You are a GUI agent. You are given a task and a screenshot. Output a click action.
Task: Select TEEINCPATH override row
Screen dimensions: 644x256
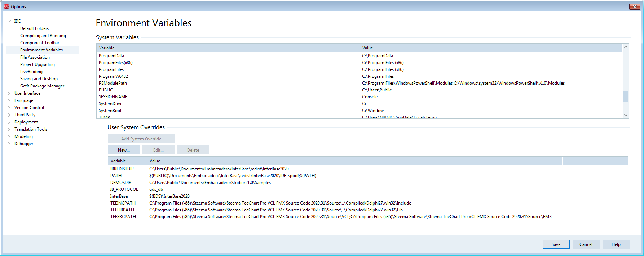[x=368, y=203]
